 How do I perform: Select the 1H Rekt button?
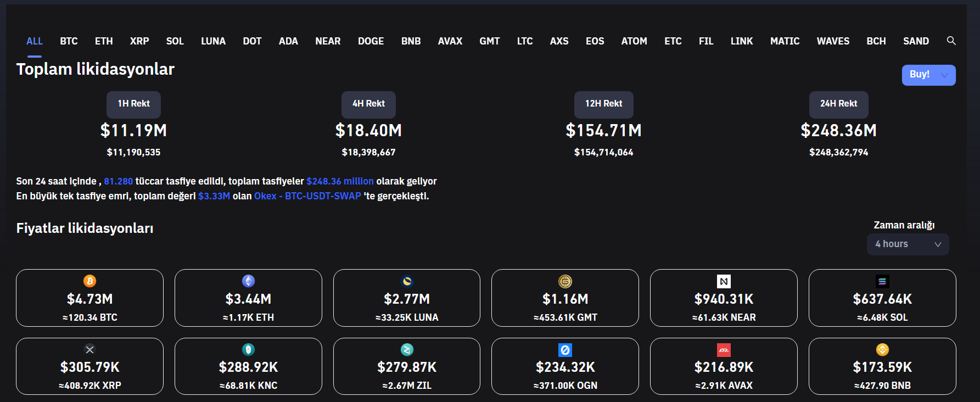tap(133, 104)
